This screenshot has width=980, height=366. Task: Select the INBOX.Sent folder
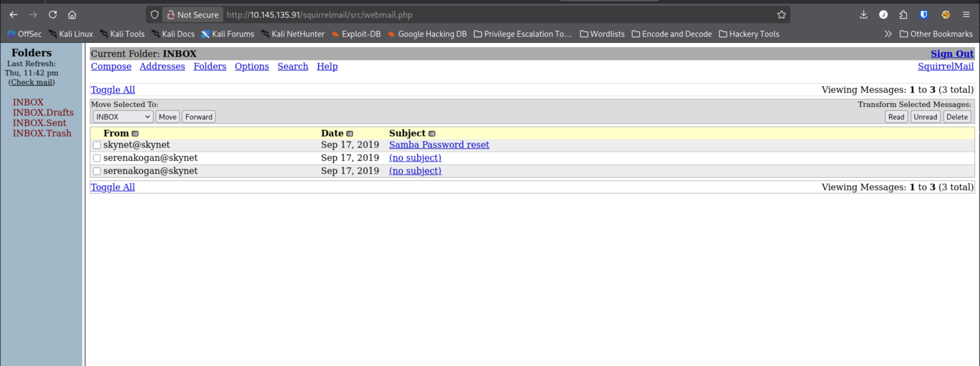(x=39, y=123)
